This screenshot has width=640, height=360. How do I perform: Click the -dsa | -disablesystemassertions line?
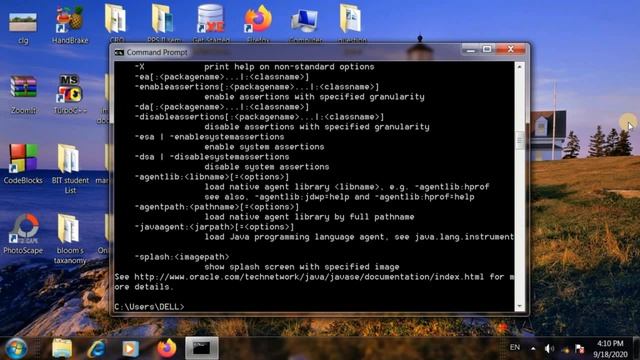point(212,157)
